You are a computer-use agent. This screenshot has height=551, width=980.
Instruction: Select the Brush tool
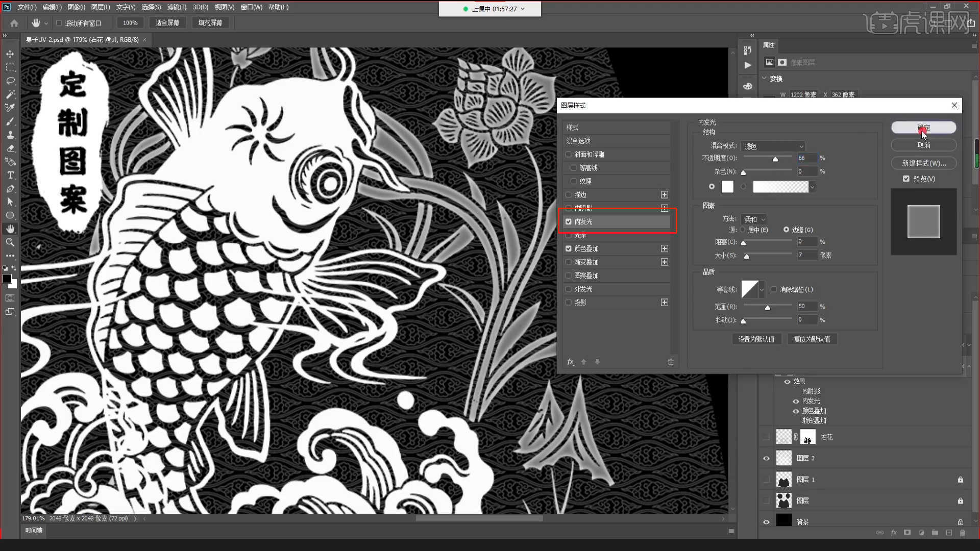[10, 121]
